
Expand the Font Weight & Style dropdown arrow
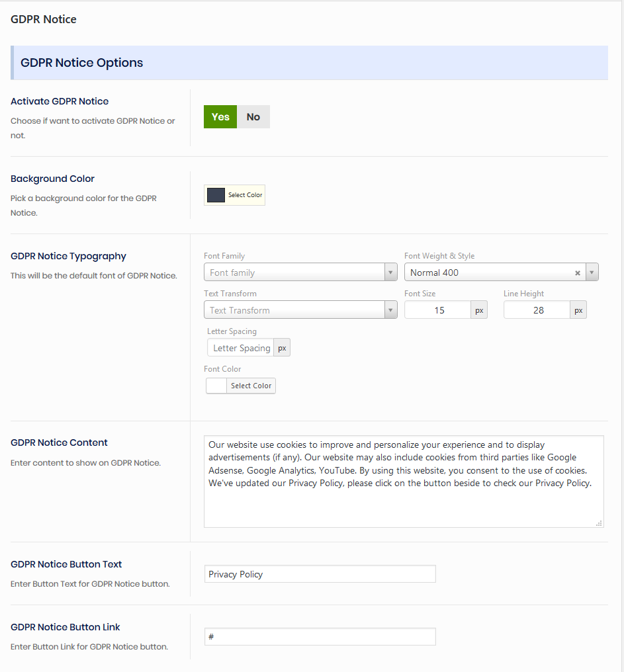592,273
